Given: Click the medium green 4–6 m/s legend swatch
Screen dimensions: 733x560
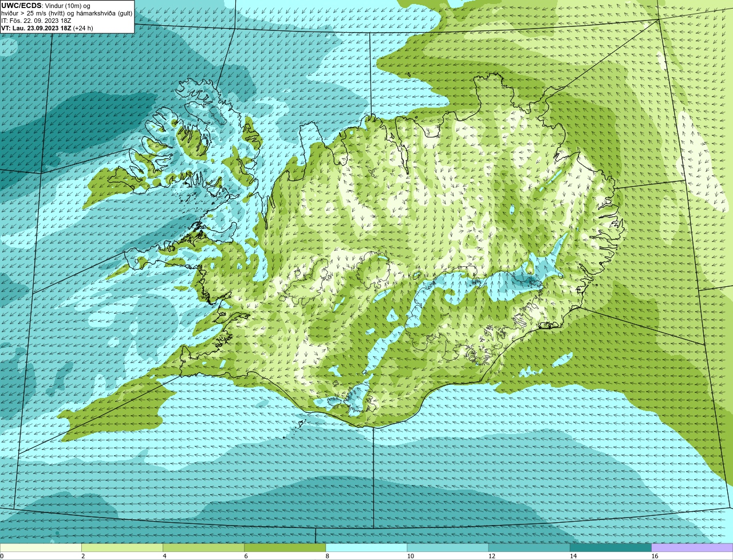Looking at the screenshot, I should click(203, 548).
